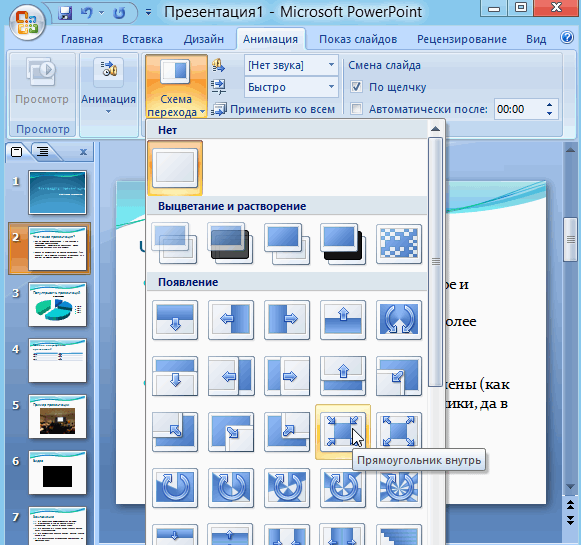This screenshot has height=545, width=581.
Task: Decrease the Автоматически после time with down arrow
Action: pos(549,113)
